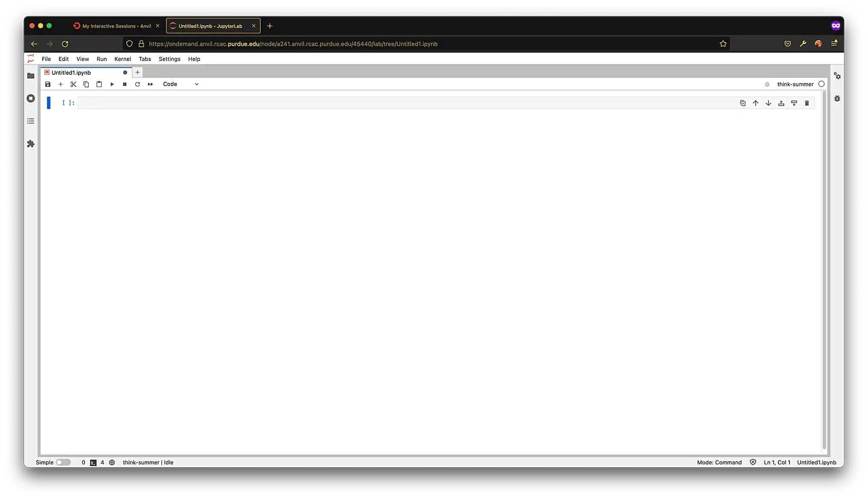
Task: Click the cut selected cells icon
Action: click(73, 84)
